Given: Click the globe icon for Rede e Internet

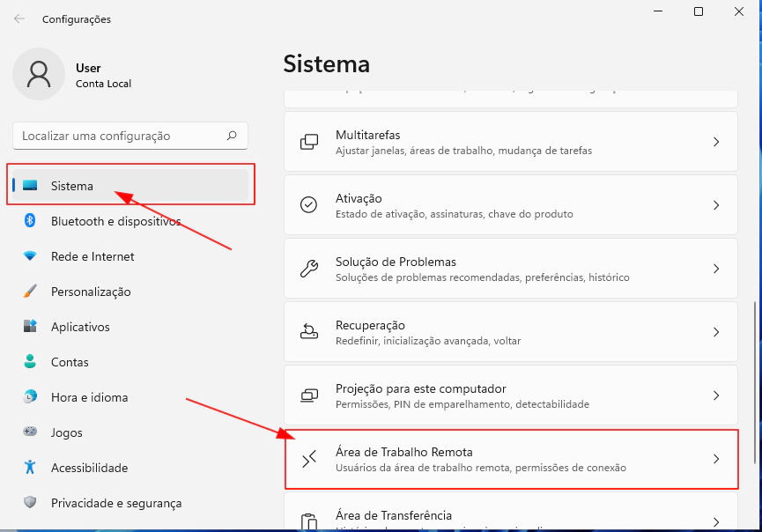Looking at the screenshot, I should [x=26, y=256].
